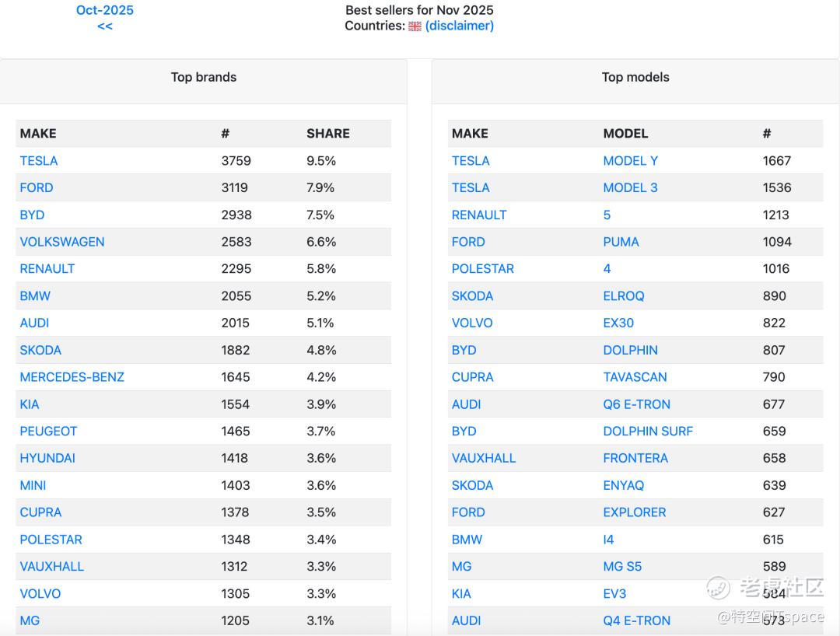The width and height of the screenshot is (840, 636).
Task: Click the << previous arrows link
Action: tap(105, 26)
